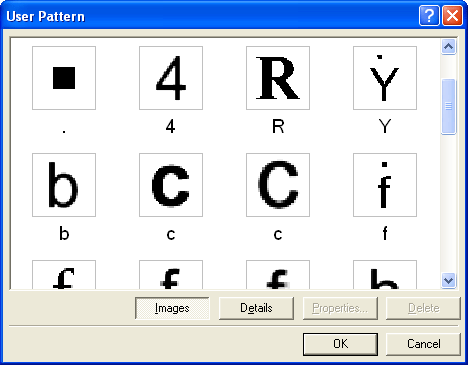Select the lowercase b pattern thumbnail

coord(64,185)
